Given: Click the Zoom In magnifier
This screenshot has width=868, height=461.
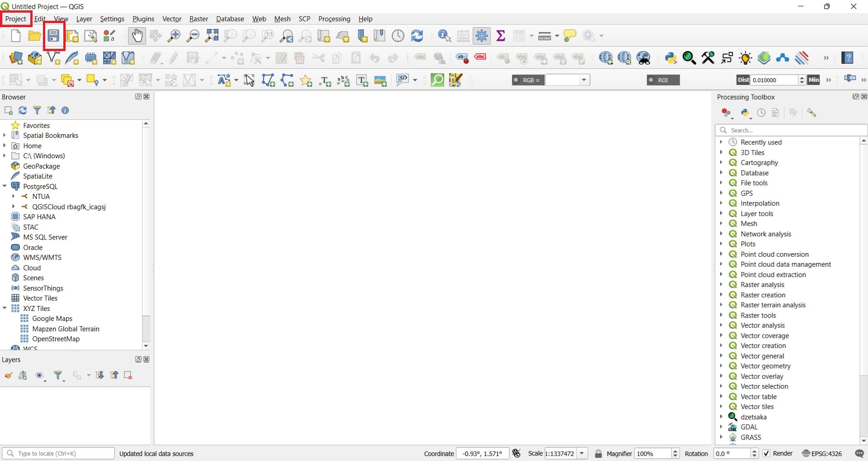Looking at the screenshot, I should coord(174,36).
